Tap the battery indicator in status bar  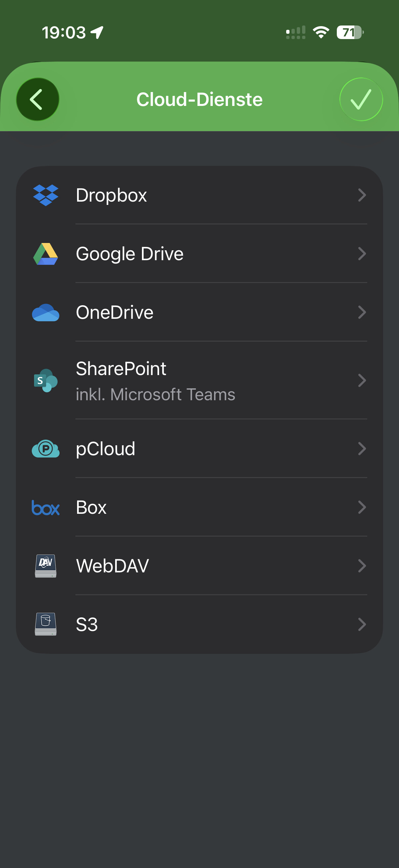[x=349, y=33]
